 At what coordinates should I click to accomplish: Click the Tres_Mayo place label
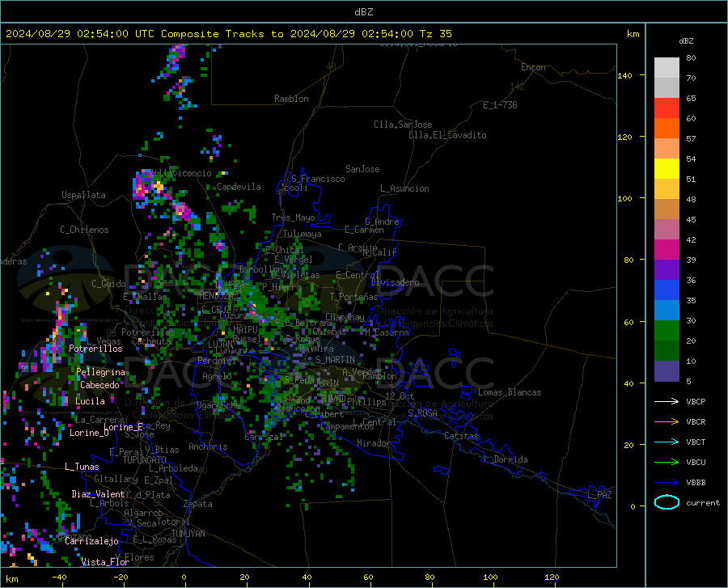coord(294,218)
